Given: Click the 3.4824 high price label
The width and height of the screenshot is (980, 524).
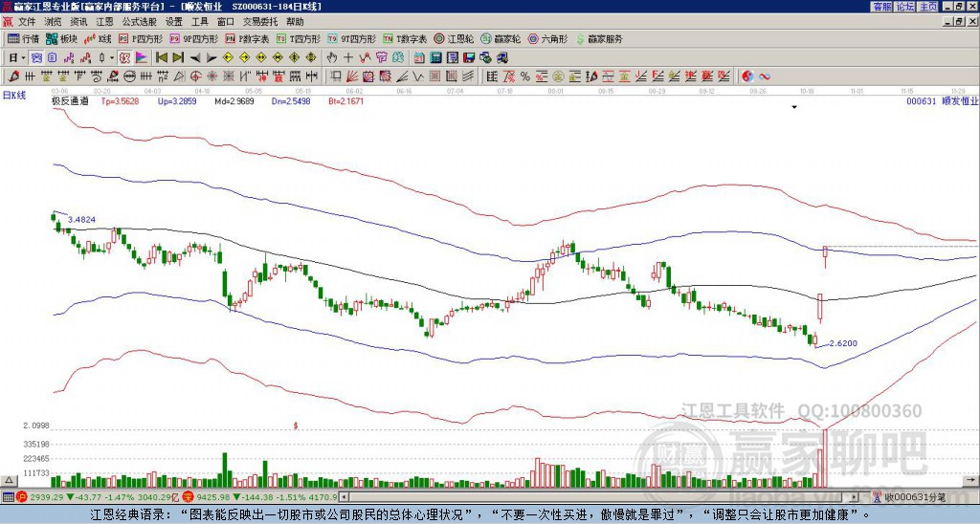Looking at the screenshot, I should coord(81,220).
